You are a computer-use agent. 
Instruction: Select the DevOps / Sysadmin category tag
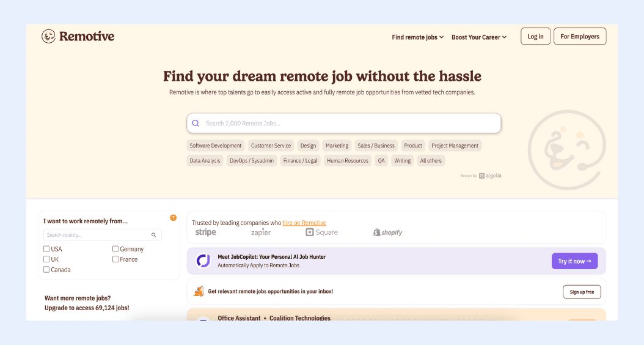click(252, 161)
